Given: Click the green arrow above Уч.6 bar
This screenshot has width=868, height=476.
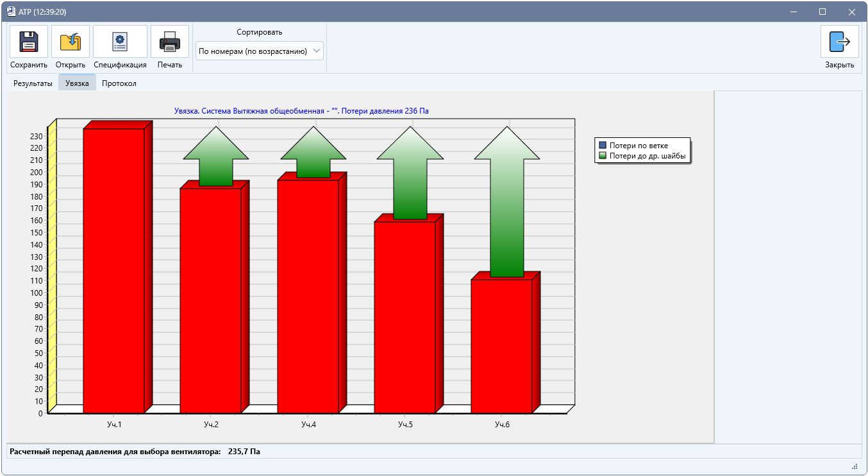Looking at the screenshot, I should [507, 201].
